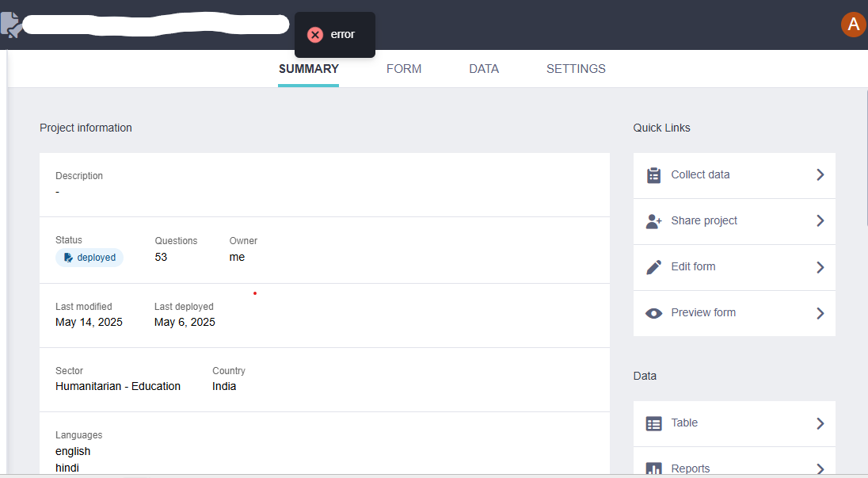Viewport: 868px width, 478px height.
Task: Open the Collect data quick link
Action: click(734, 175)
